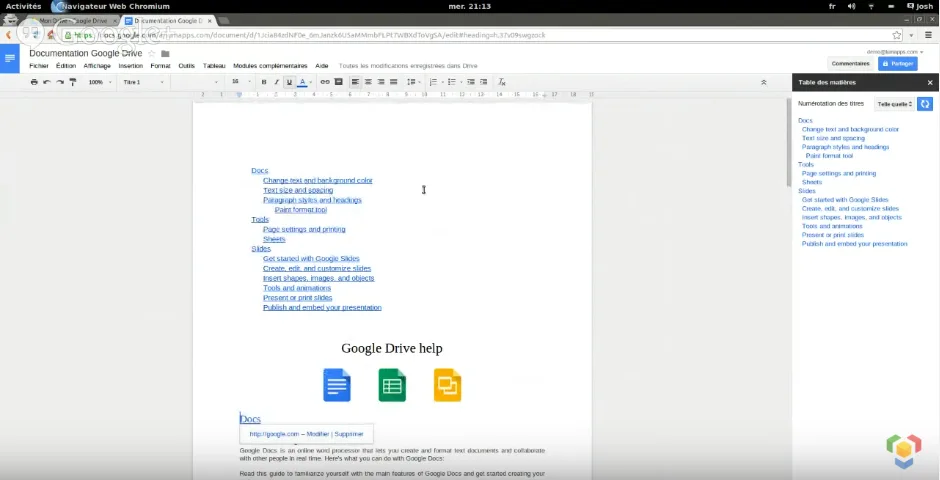Bookmark this page with the star
Image resolution: width=940 pixels, height=480 pixels.
897,35
